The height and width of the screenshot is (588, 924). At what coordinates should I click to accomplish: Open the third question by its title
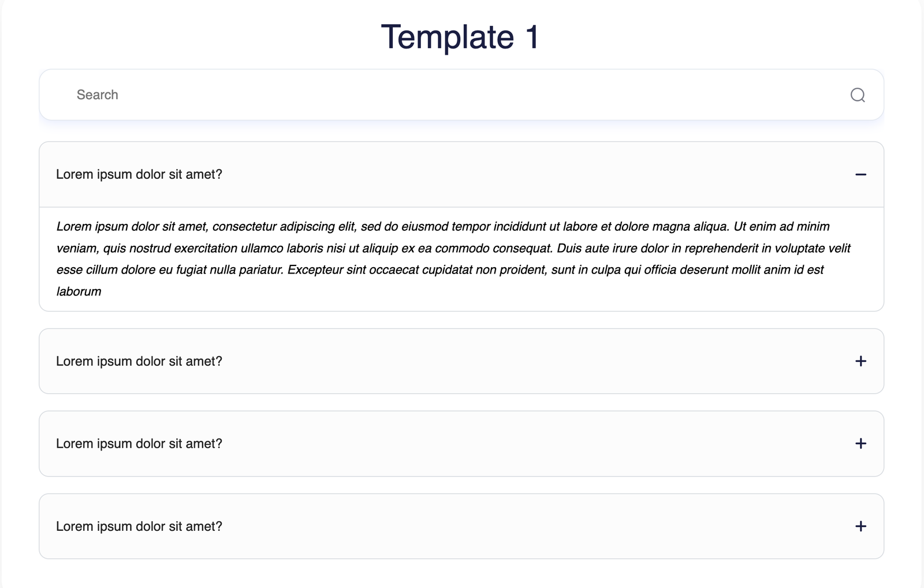(139, 444)
